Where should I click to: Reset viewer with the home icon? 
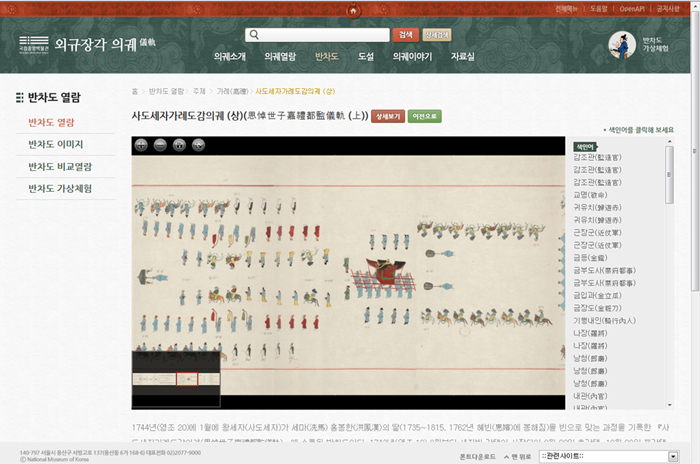point(179,145)
